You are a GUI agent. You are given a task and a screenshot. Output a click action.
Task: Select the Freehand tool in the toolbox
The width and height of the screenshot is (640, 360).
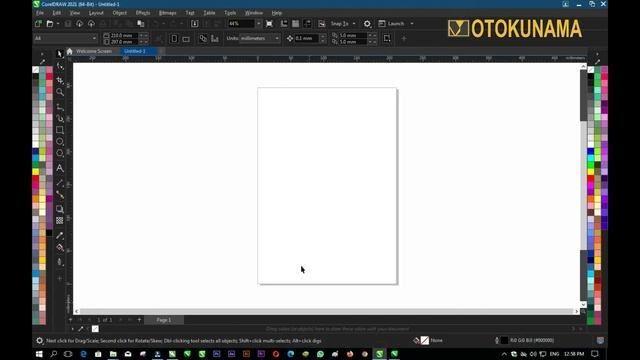point(60,107)
